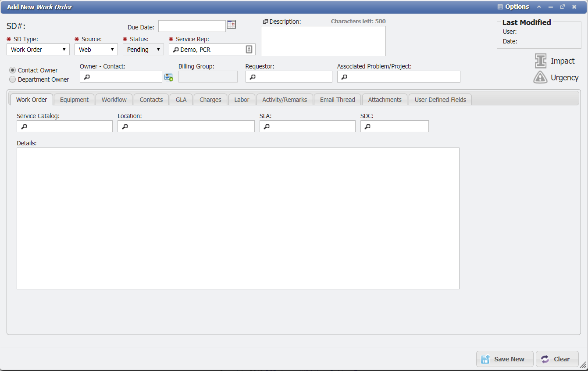Image resolution: width=588 pixels, height=371 pixels.
Task: Click the Options icon in the title bar
Action: 501,7
